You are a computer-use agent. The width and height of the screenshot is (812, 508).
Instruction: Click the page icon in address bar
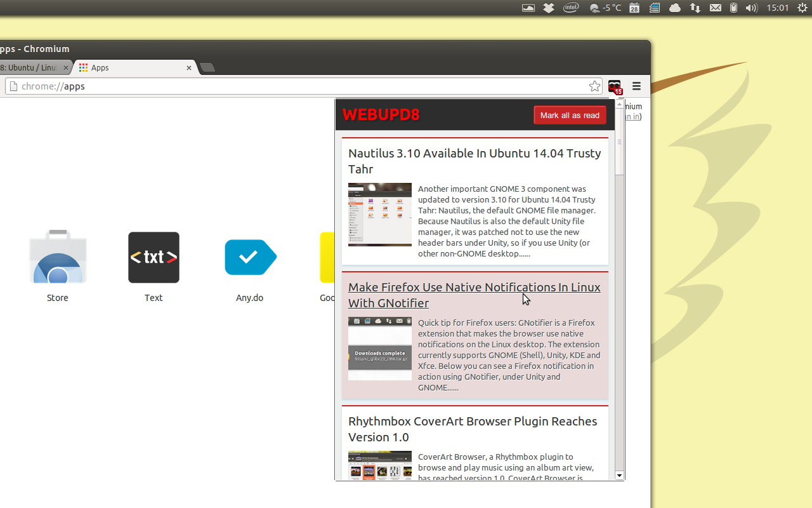click(13, 86)
